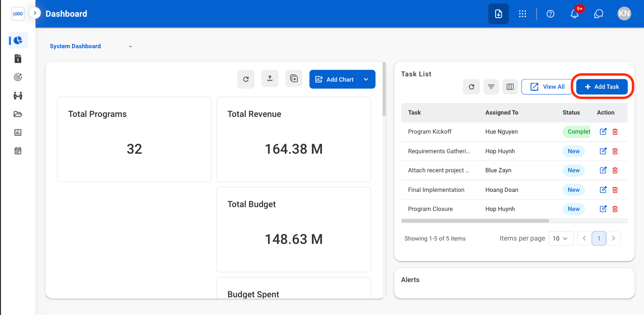Edit the Program Closure task
Screen dimensions: 644x315
click(x=603, y=209)
